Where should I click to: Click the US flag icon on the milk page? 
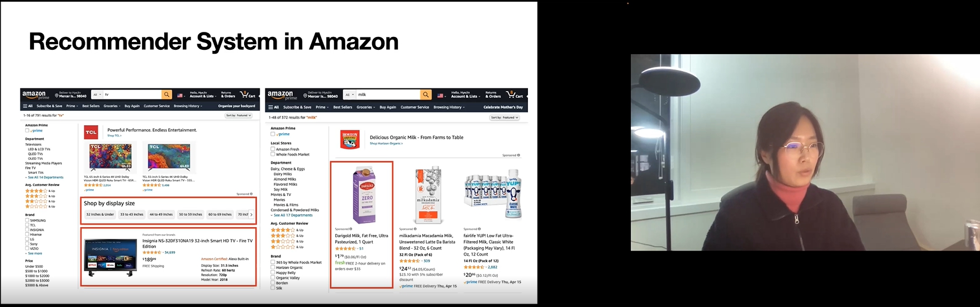tap(441, 95)
